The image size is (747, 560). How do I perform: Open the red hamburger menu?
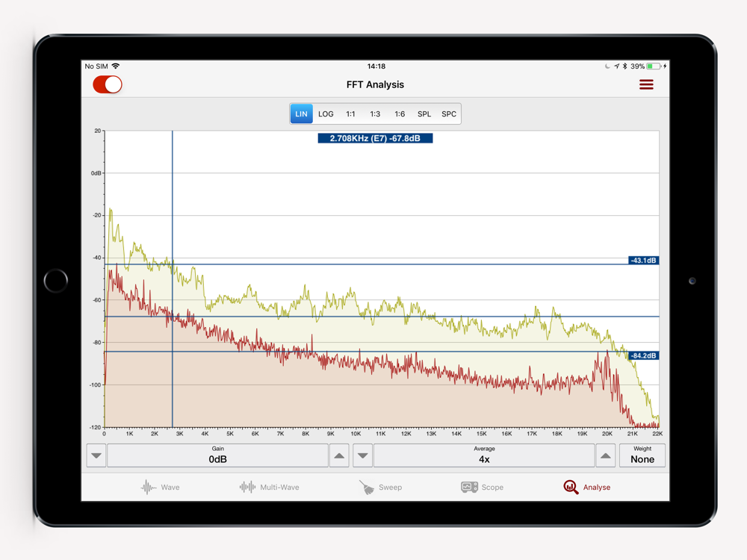coord(646,85)
